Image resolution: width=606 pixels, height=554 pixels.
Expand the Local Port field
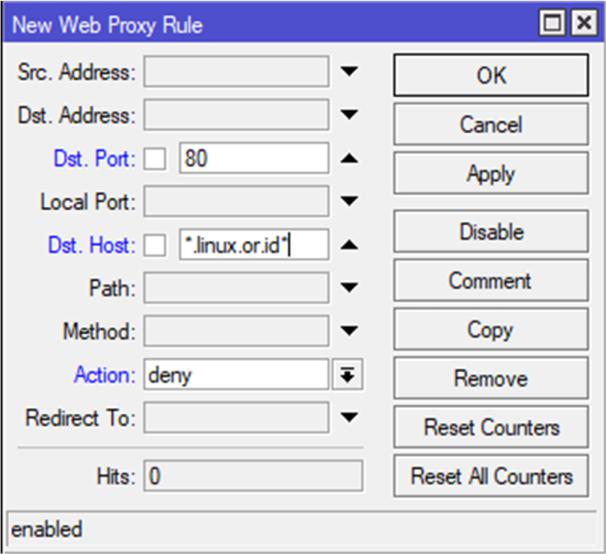pyautogui.click(x=348, y=202)
